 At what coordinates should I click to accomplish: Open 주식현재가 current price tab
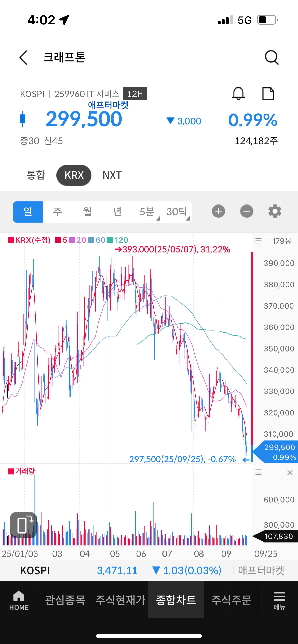click(120, 600)
